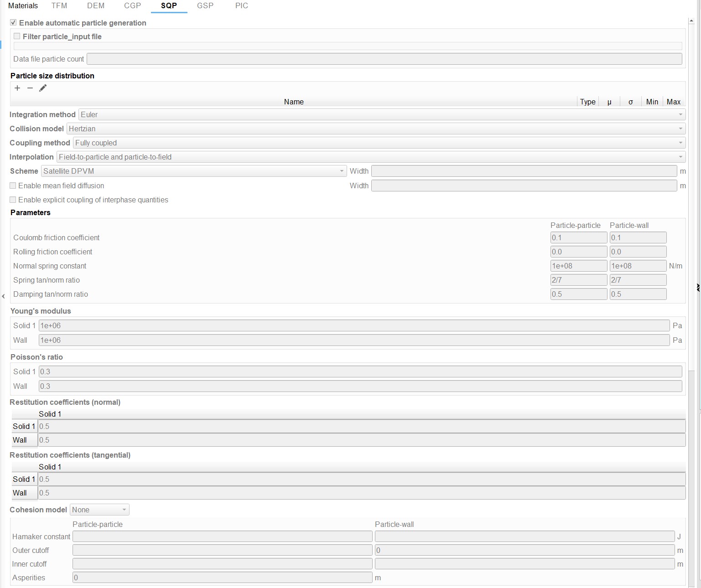Enable explicit coupling of interphase quantities
Image resolution: width=701 pixels, height=588 pixels.
point(13,200)
